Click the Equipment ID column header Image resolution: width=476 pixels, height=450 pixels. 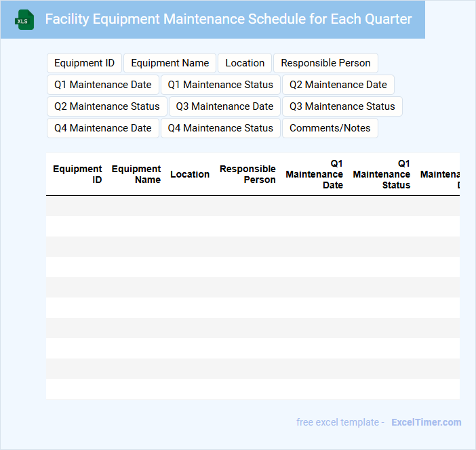[78, 174]
